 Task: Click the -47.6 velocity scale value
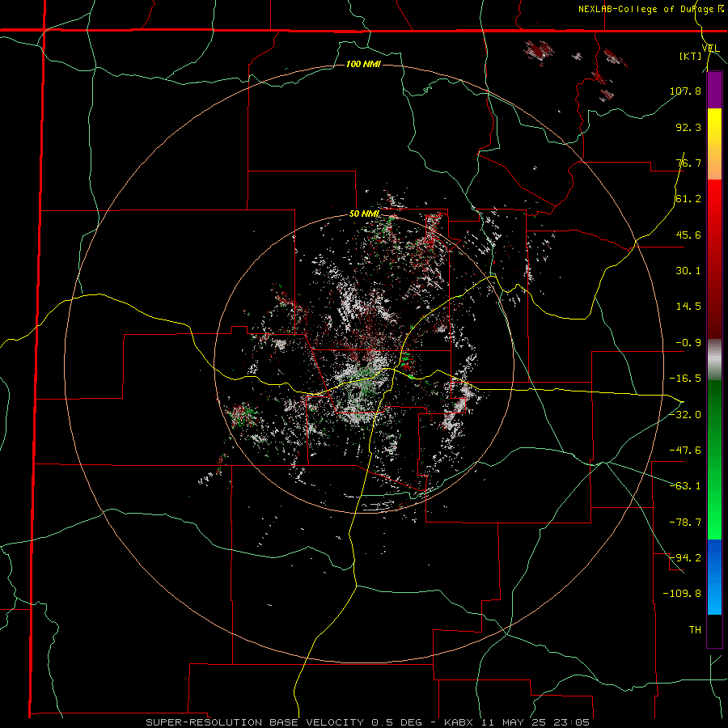coord(685,451)
